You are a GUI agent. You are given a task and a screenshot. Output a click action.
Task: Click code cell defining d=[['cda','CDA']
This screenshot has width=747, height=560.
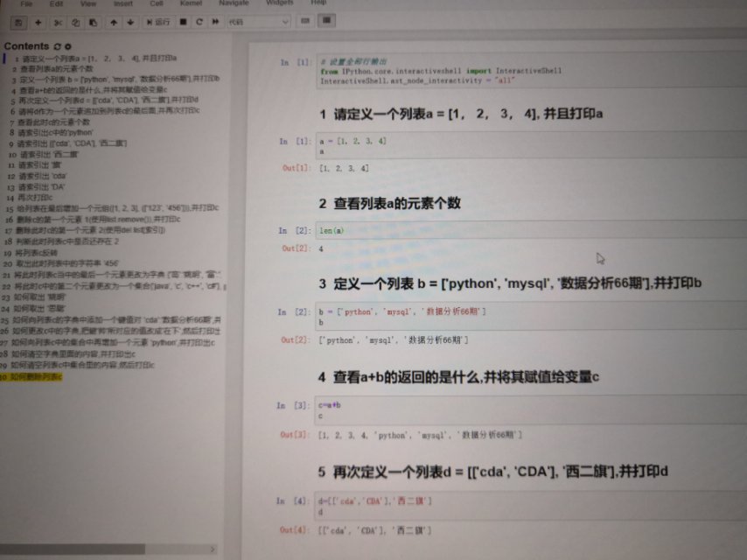[530, 506]
